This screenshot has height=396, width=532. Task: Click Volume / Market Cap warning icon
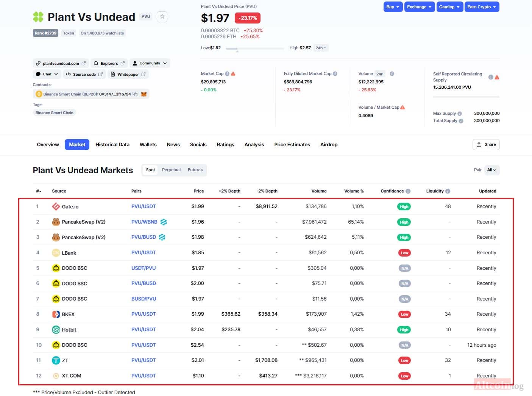[403, 107]
